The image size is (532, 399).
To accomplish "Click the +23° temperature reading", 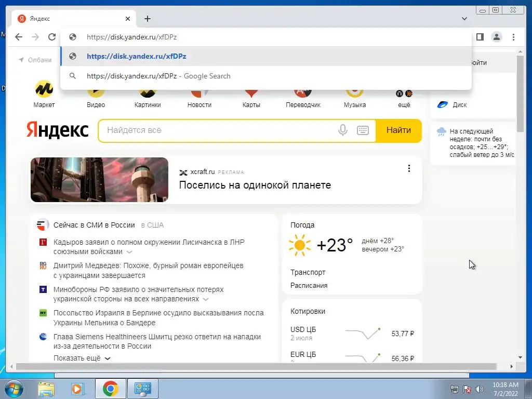I will point(335,245).
